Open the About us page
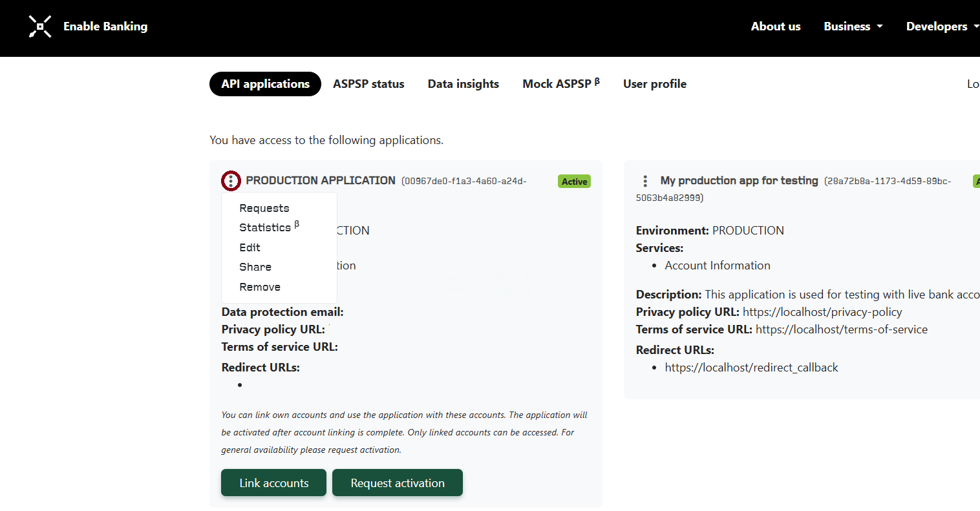The image size is (980, 511). pyautogui.click(x=776, y=26)
